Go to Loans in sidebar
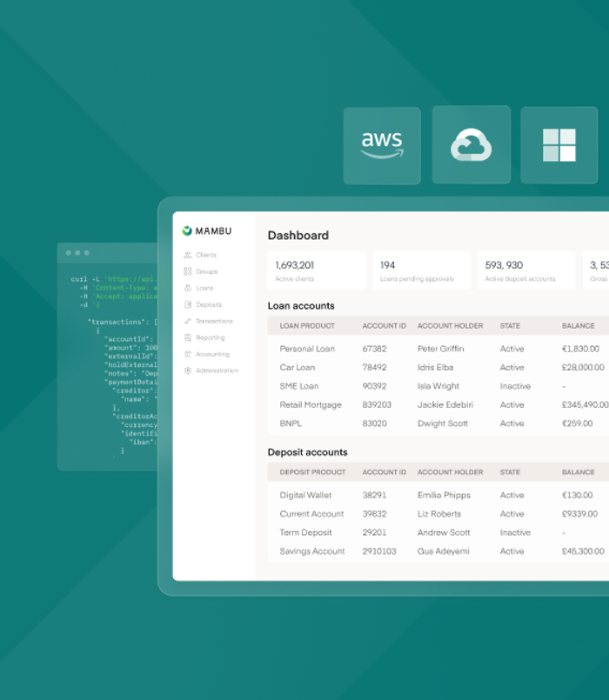This screenshot has height=700, width=609. [x=199, y=288]
